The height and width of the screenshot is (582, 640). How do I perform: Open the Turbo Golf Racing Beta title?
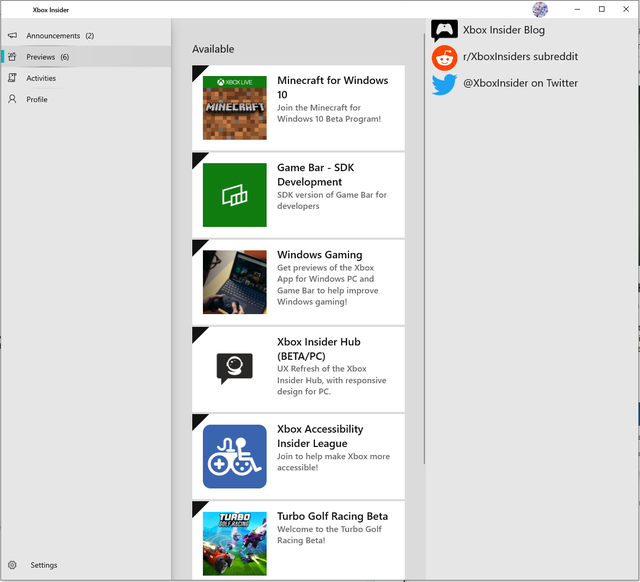(x=333, y=516)
